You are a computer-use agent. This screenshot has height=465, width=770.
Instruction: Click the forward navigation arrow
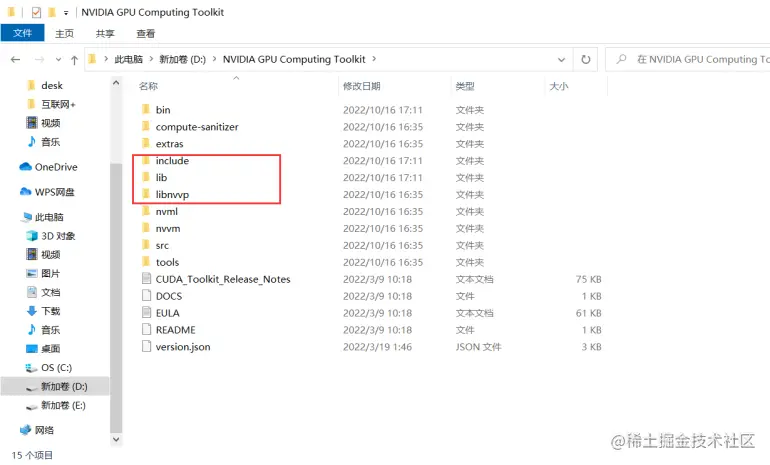tap(39, 59)
